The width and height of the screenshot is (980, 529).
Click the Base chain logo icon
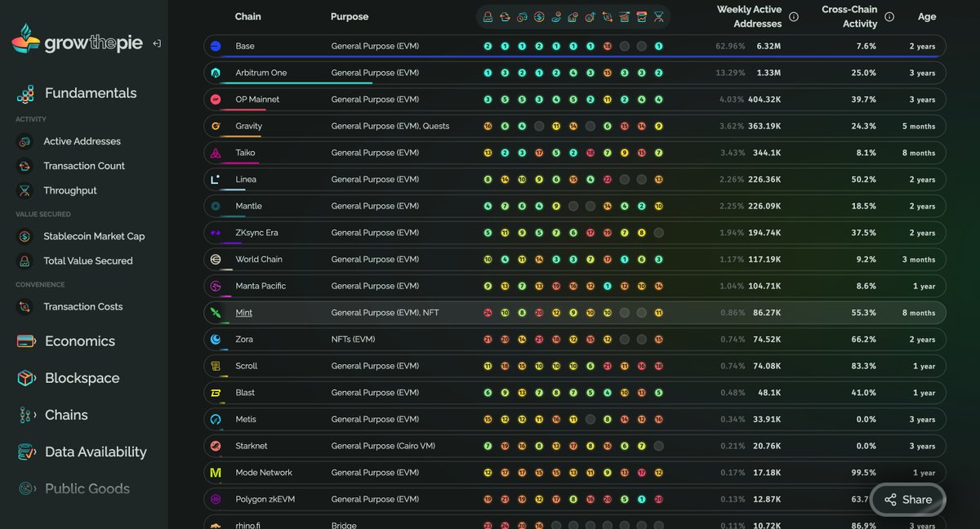(x=216, y=47)
